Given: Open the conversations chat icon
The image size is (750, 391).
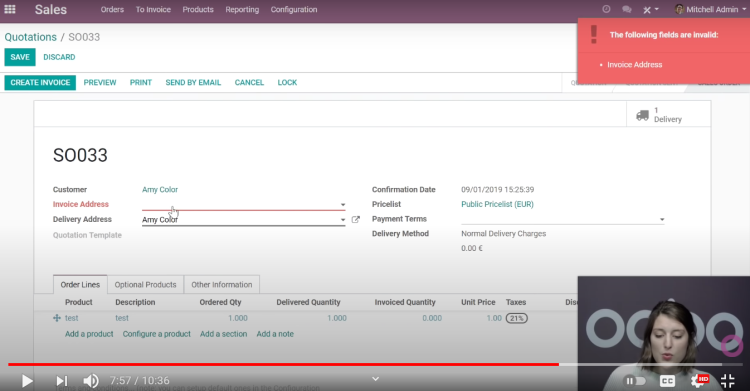Looking at the screenshot, I should click(x=627, y=9).
